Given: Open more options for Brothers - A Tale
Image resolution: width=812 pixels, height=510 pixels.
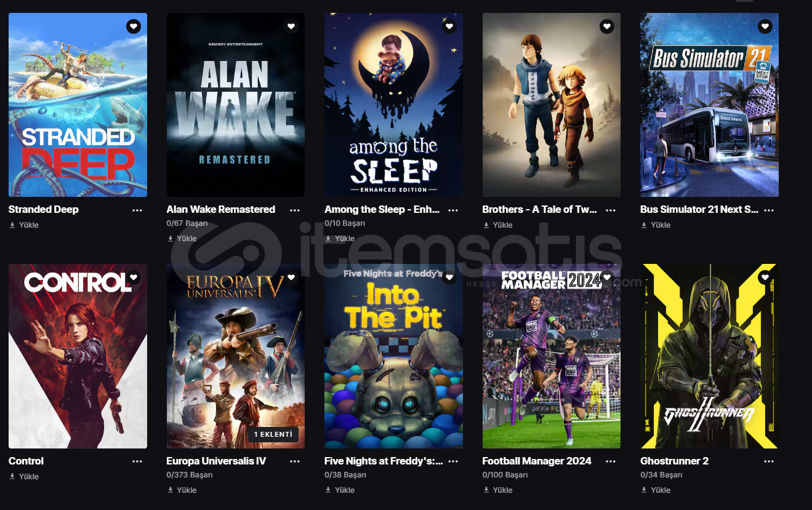Looking at the screenshot, I should point(611,210).
